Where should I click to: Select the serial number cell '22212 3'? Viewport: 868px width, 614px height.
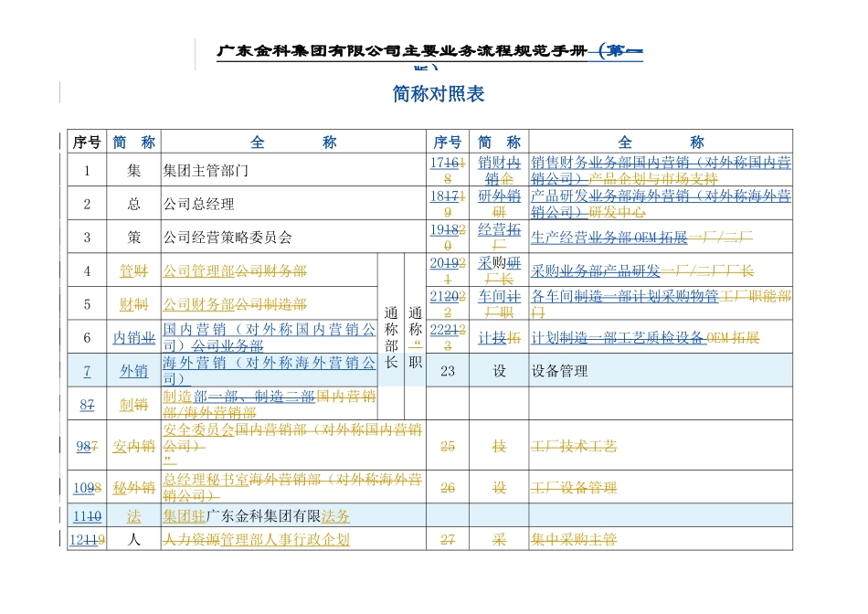[448, 337]
